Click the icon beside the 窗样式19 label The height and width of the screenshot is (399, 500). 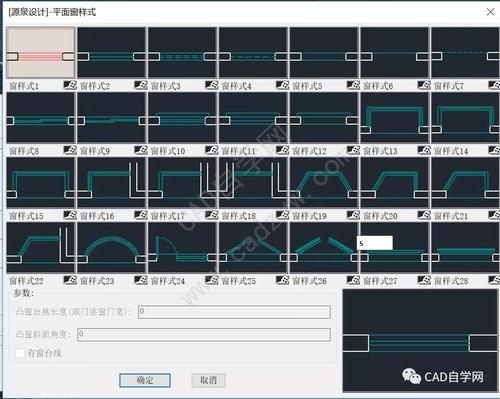click(x=353, y=215)
